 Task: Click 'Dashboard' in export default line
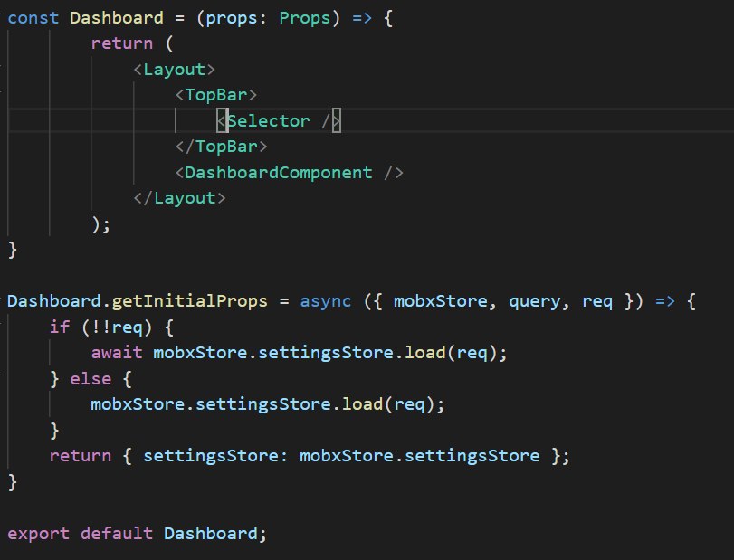pyautogui.click(x=211, y=534)
